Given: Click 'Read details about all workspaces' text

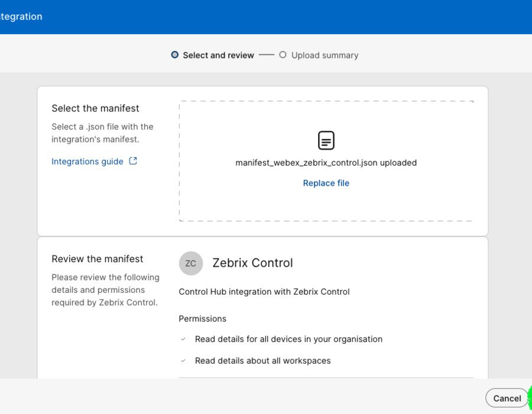Looking at the screenshot, I should [x=262, y=361].
